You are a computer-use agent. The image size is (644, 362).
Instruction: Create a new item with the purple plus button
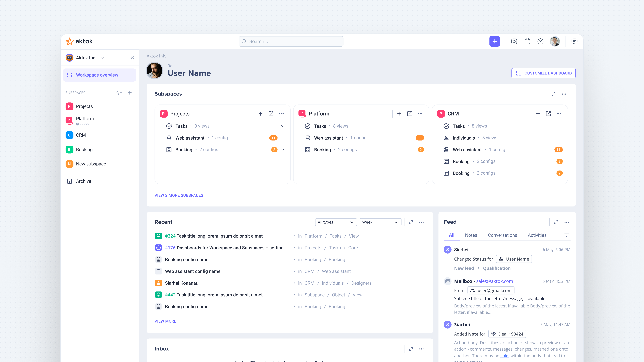[495, 41]
